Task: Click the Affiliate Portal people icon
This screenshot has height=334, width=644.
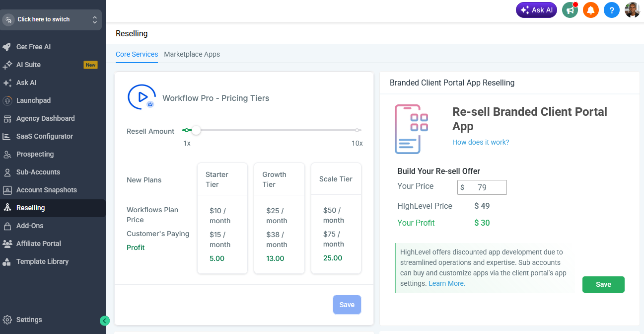Action: point(7,244)
